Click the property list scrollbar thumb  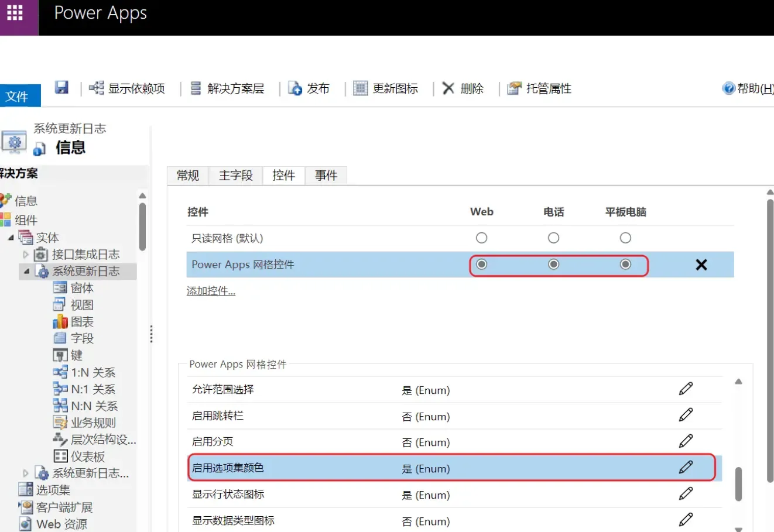pos(738,483)
